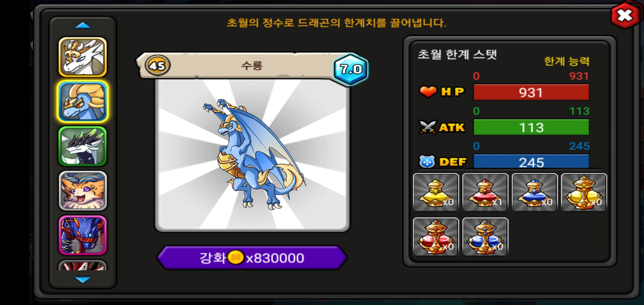Select the pink-framed dark blue dragon portrait

click(x=82, y=235)
